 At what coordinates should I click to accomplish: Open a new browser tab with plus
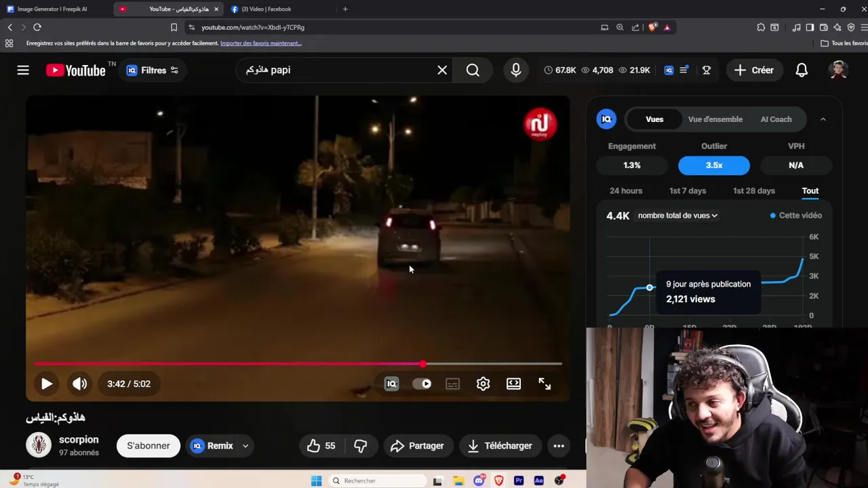tap(345, 9)
